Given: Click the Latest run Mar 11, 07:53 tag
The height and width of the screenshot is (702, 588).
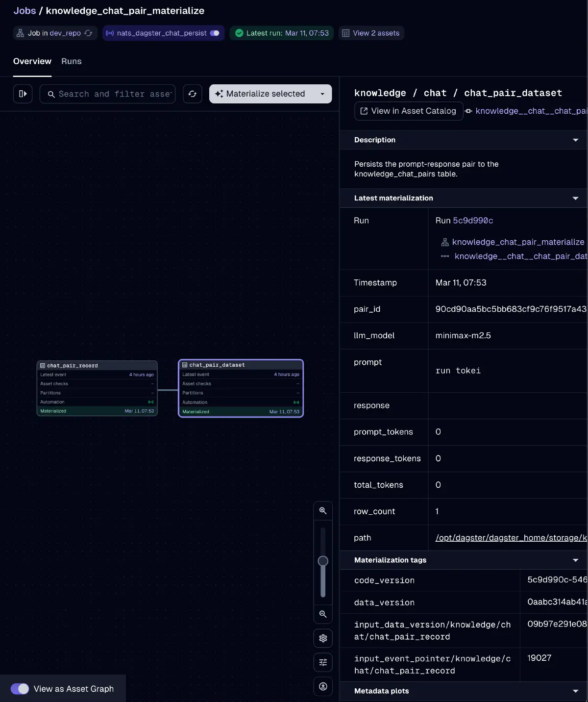Looking at the screenshot, I should (282, 33).
